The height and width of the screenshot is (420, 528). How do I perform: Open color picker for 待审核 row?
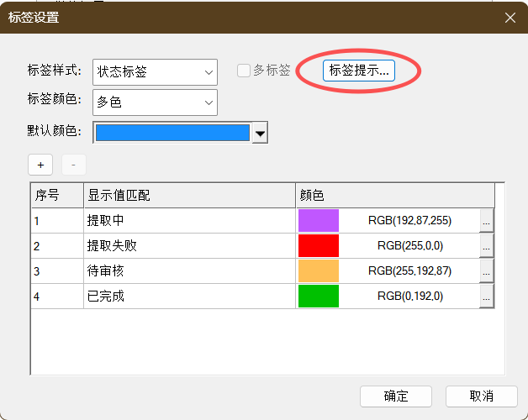486,271
